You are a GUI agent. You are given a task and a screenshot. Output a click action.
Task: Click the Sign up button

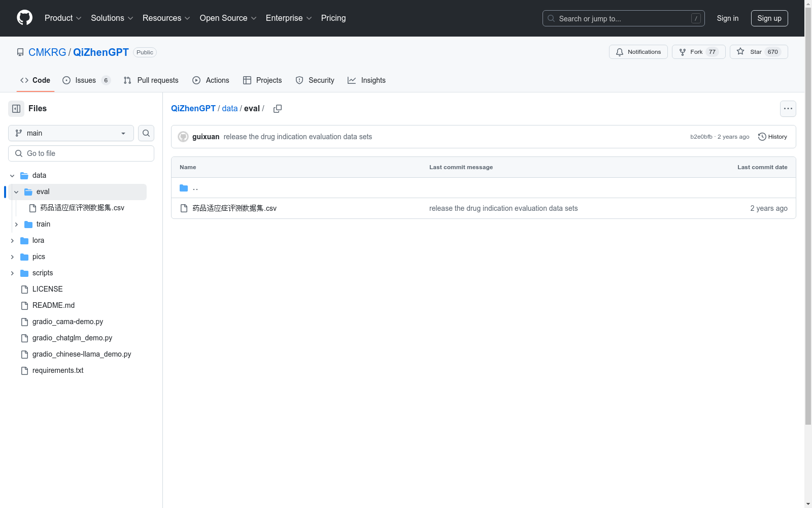[769, 18]
